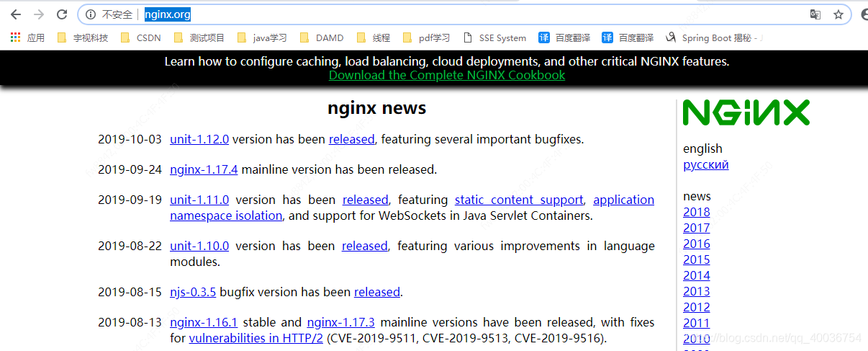Open the java学习 bookmark folder
Viewport: 868px width, 351px height.
(262, 37)
